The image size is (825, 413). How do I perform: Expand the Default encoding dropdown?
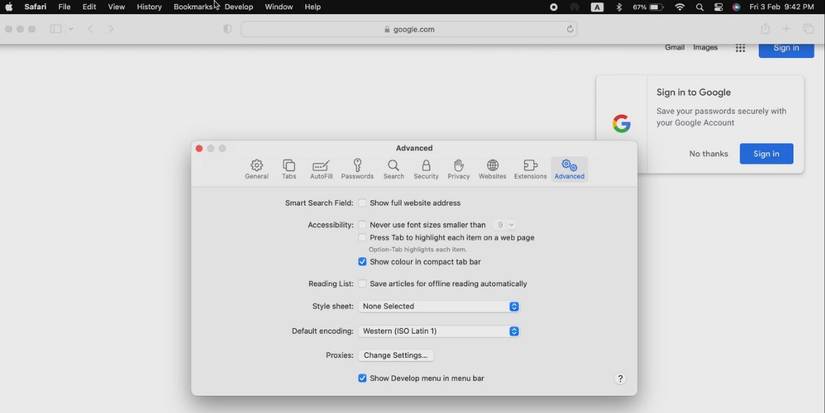click(439, 331)
